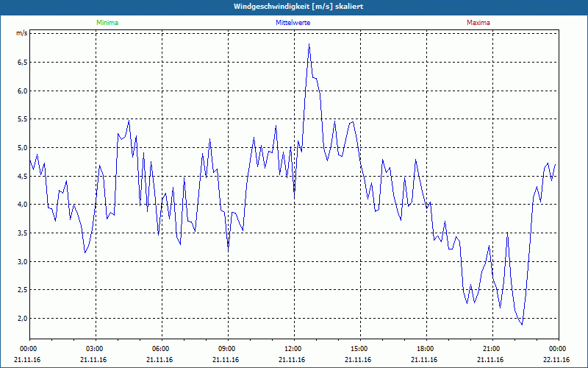The height and width of the screenshot is (368, 588).
Task: Click the lowest curve point after 21:00
Action: tap(522, 325)
